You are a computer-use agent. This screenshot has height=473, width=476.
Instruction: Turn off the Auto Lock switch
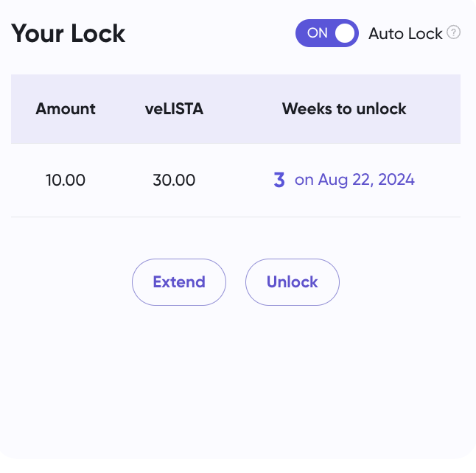click(x=326, y=33)
